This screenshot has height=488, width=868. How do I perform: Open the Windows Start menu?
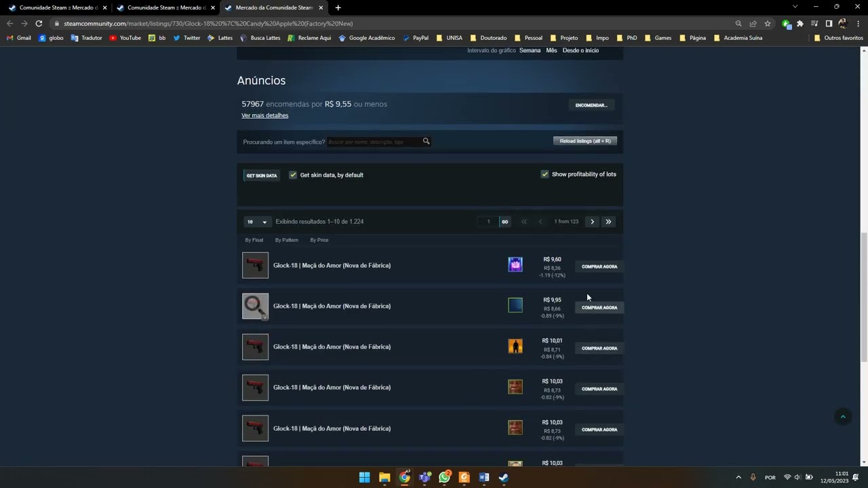click(x=364, y=477)
